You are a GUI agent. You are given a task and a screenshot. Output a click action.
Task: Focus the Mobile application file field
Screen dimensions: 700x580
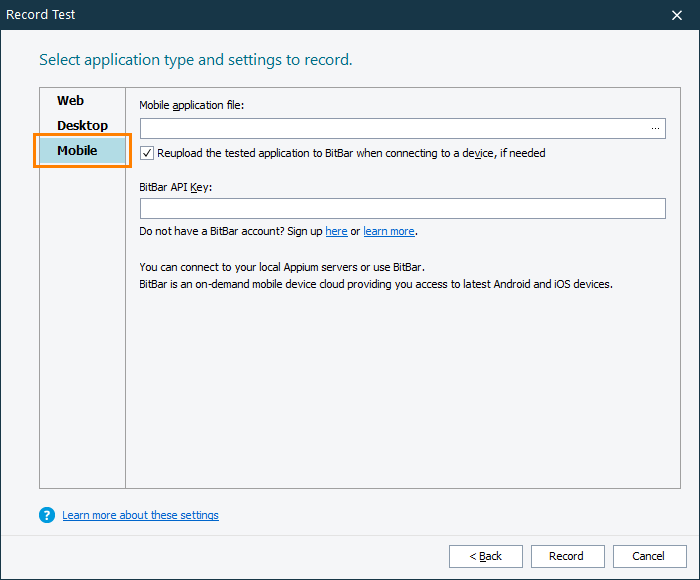[x=392, y=128]
